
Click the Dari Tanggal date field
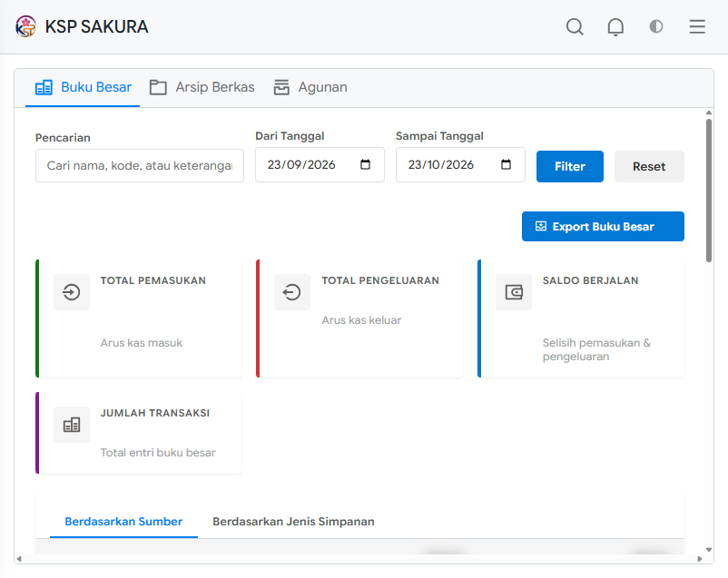click(x=320, y=165)
